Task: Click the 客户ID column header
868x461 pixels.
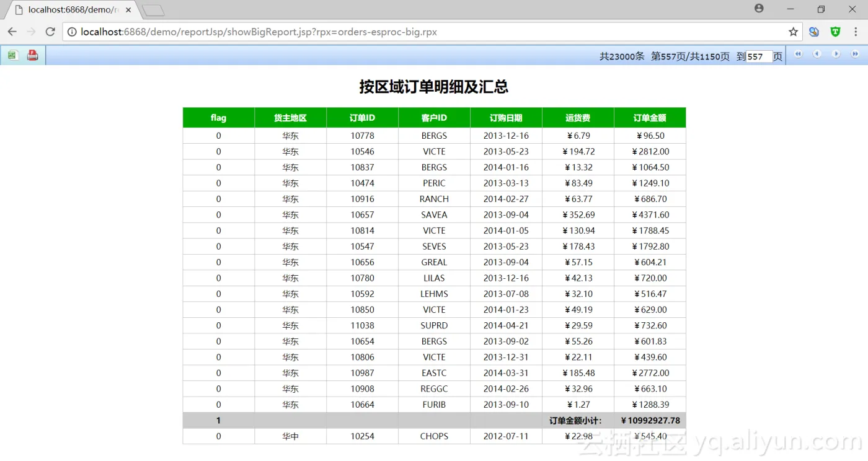Action: (x=434, y=118)
